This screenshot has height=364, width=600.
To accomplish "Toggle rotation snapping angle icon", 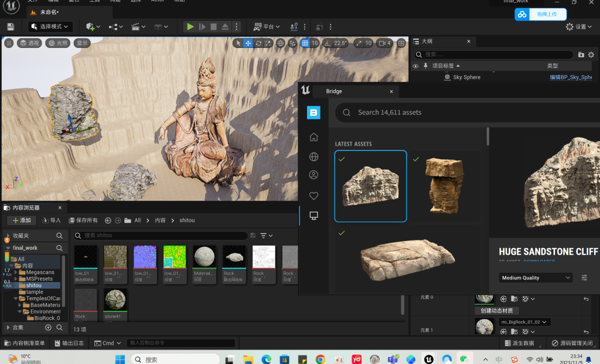I will (328, 43).
